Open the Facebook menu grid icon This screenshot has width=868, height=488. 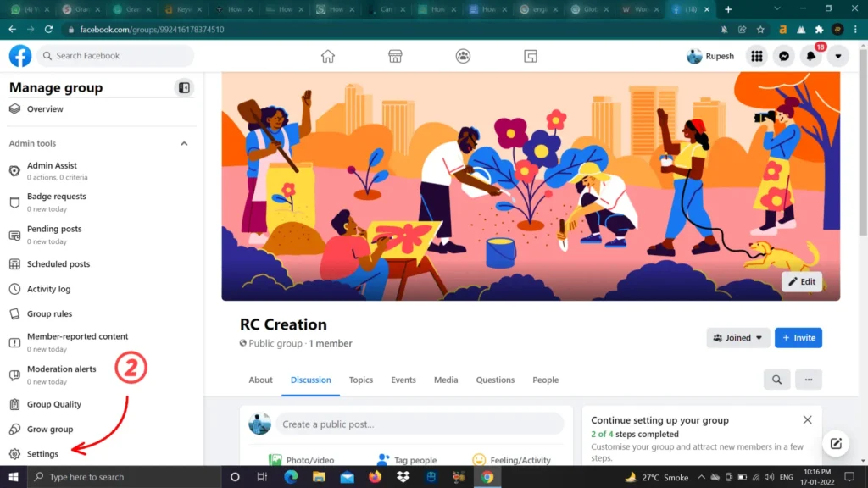[757, 56]
